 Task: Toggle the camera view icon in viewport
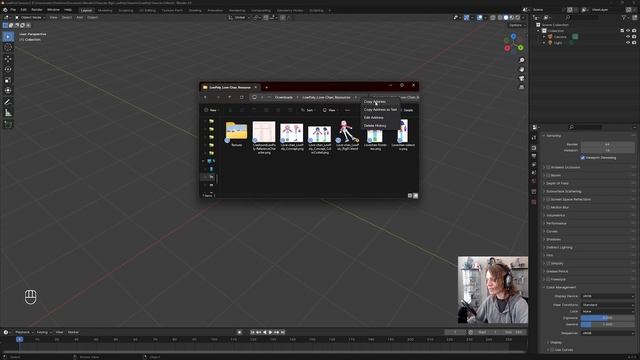[522, 78]
